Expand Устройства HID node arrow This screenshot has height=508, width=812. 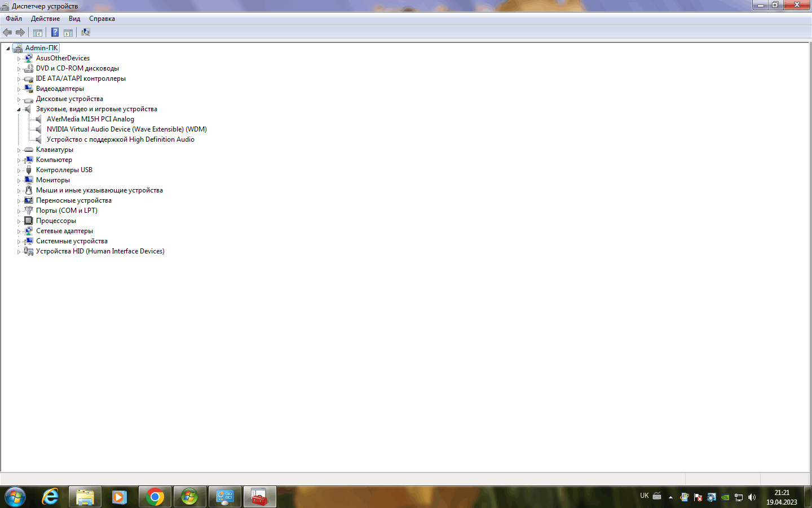click(19, 252)
